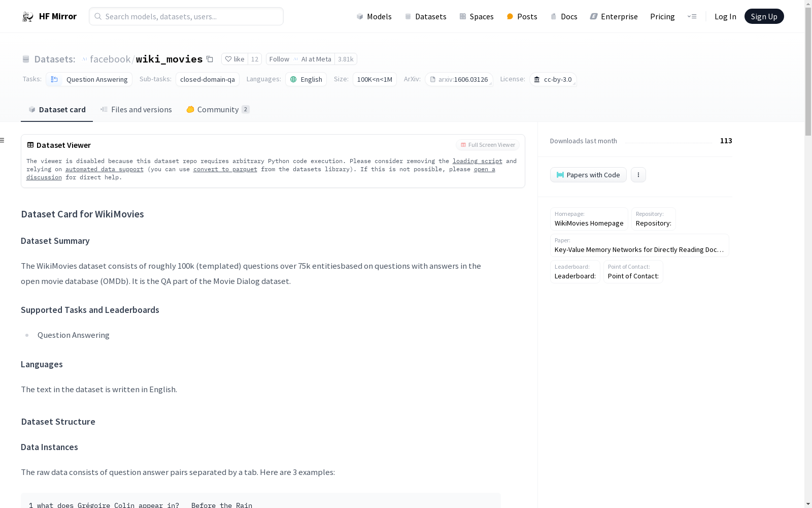Click the Repository card in sidebar
This screenshot has width=812, height=508.
point(654,219)
